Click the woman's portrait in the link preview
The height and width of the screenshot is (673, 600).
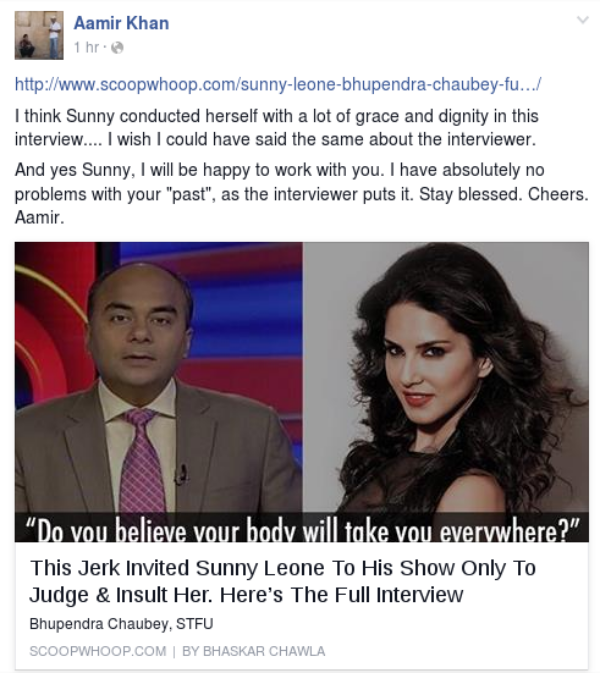coord(446,378)
